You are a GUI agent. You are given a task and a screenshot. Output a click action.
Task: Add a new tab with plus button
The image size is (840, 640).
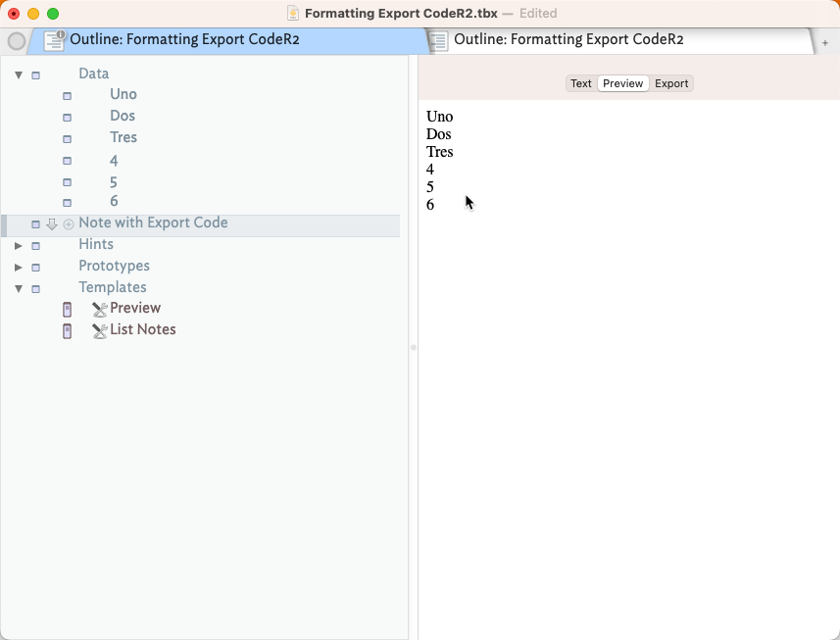tap(825, 42)
